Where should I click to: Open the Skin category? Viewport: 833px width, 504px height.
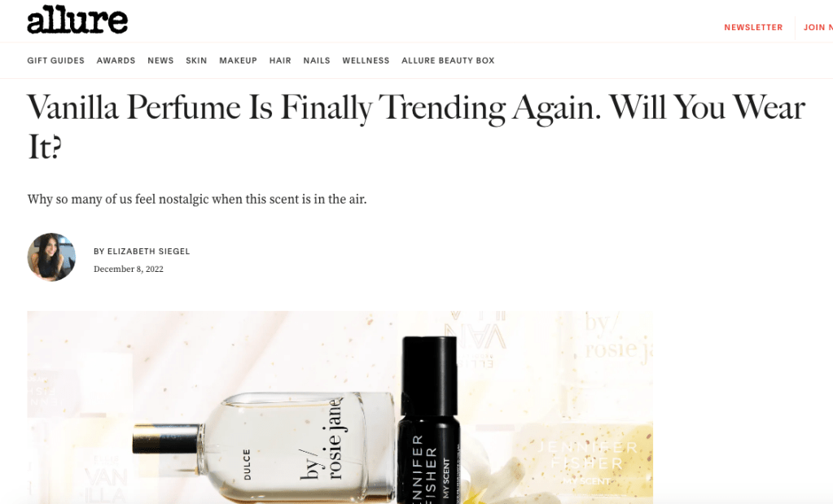pyautogui.click(x=196, y=60)
